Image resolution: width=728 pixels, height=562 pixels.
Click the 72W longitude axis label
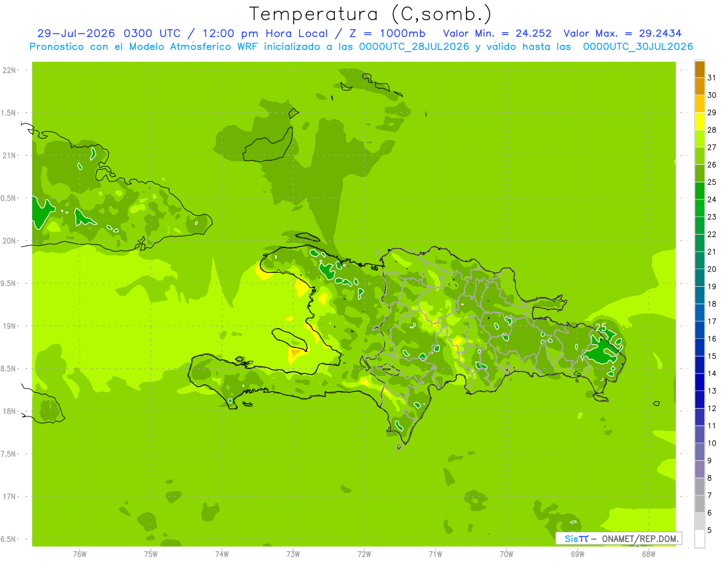(x=364, y=554)
